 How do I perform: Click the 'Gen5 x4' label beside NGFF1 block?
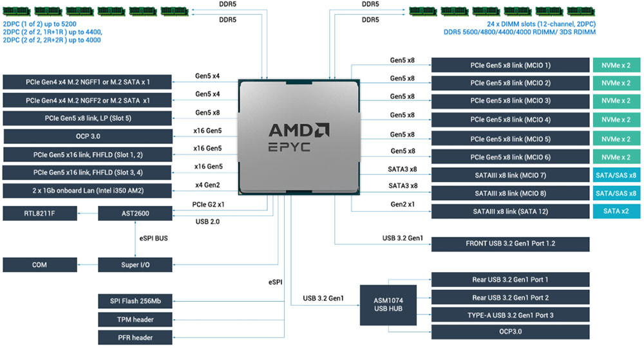tap(207, 76)
